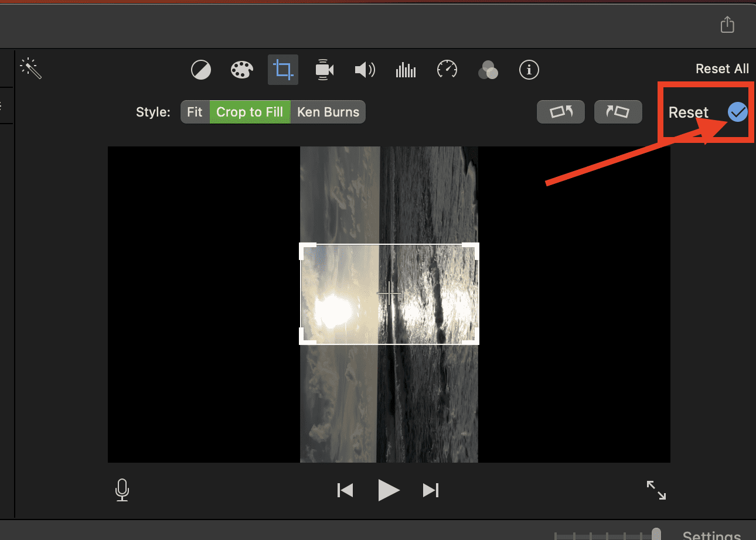Rotate the clip clockwise
The image size is (756, 540).
point(618,112)
